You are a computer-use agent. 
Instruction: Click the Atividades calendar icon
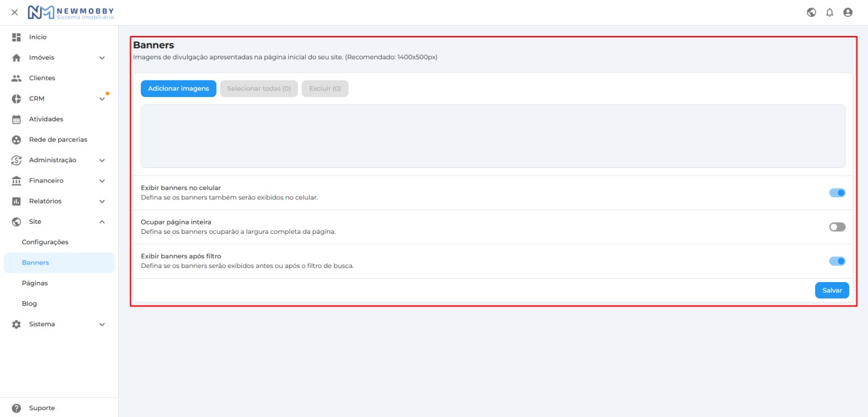click(17, 119)
